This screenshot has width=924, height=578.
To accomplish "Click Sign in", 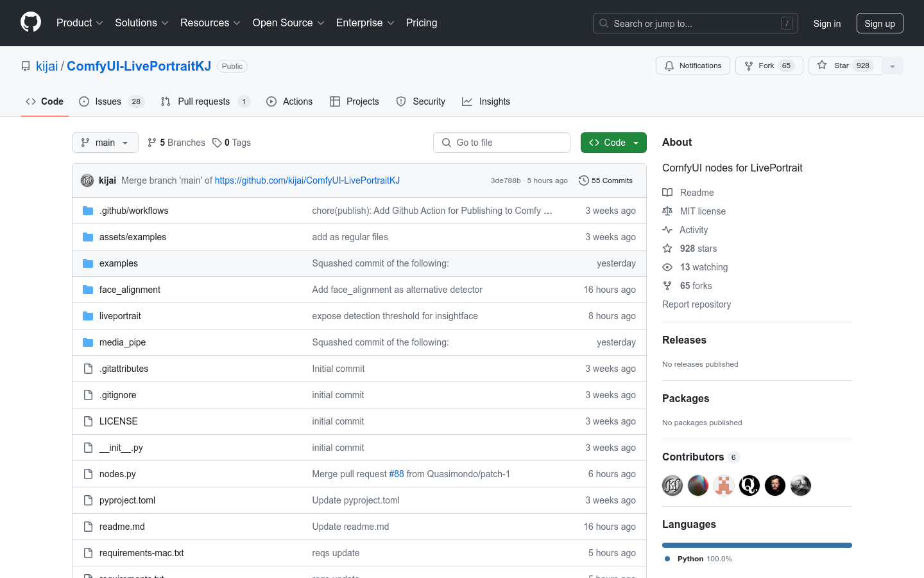I will [x=827, y=24].
